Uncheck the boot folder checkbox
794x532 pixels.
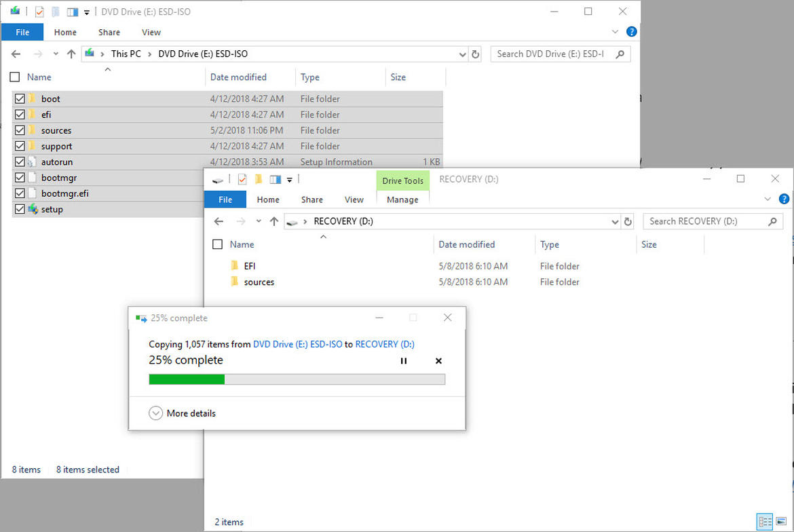[x=20, y=98]
